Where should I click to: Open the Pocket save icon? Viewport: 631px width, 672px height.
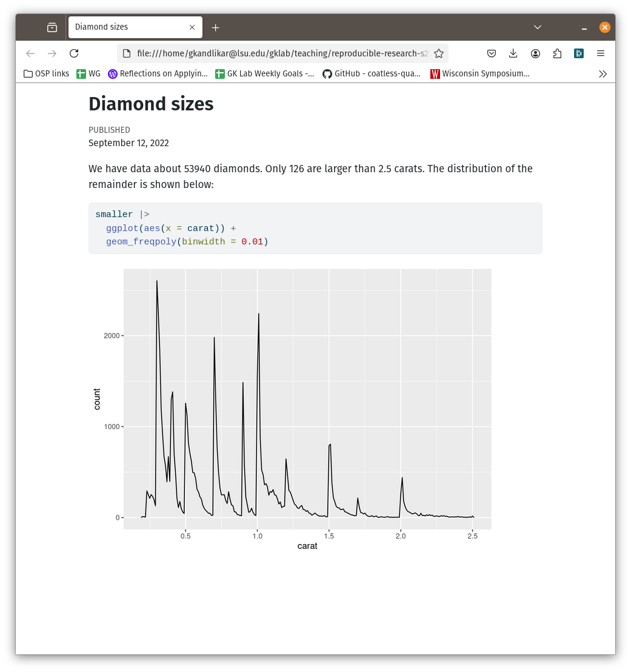click(492, 53)
